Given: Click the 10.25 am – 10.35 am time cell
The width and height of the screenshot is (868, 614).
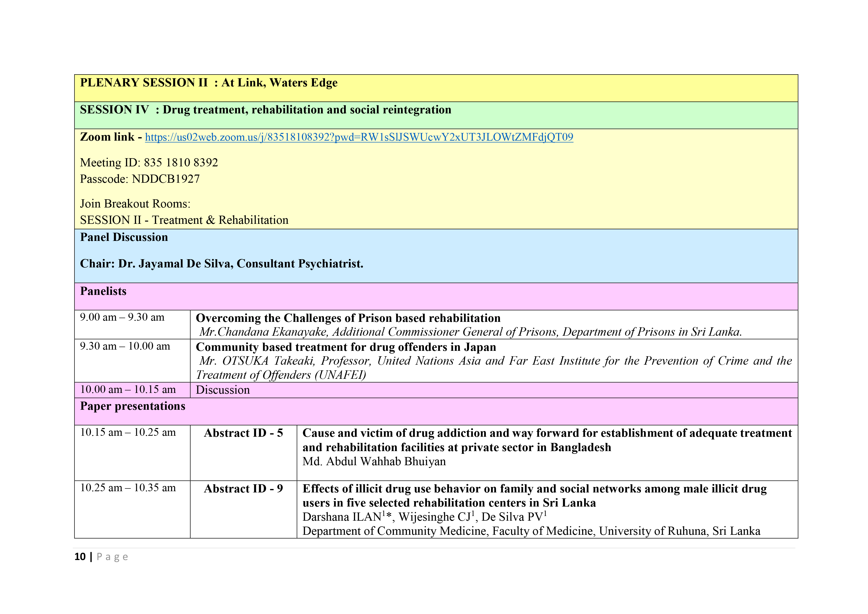Looking at the screenshot, I should pyautogui.click(x=128, y=488).
